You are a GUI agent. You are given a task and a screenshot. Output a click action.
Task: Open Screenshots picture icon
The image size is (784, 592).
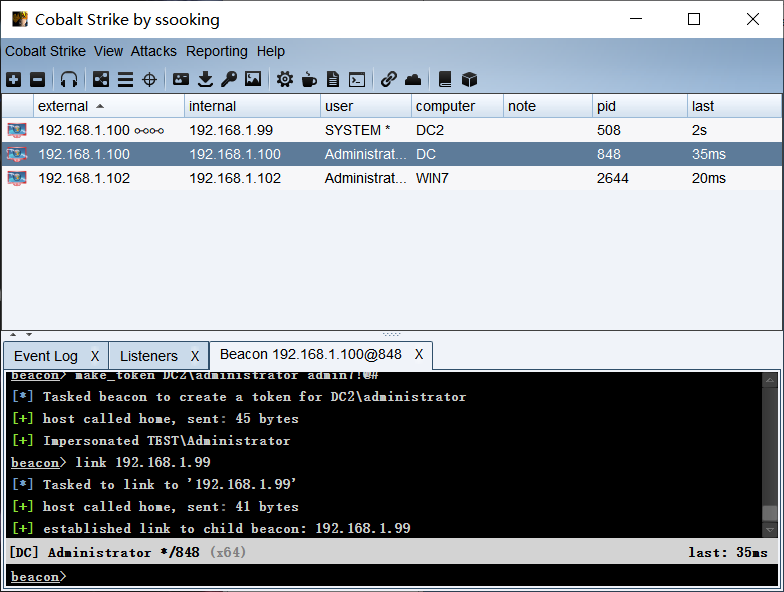[253, 79]
